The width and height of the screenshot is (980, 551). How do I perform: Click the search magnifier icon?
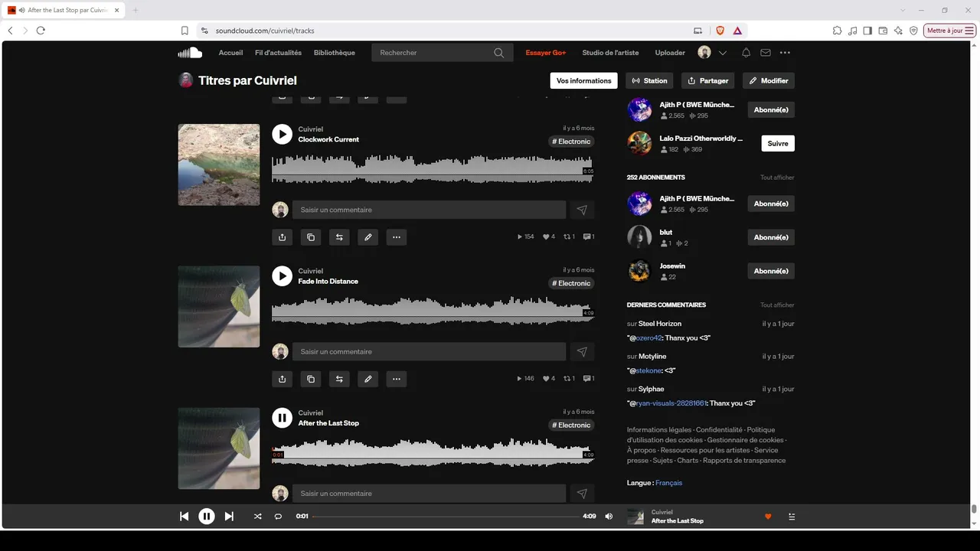pos(499,53)
